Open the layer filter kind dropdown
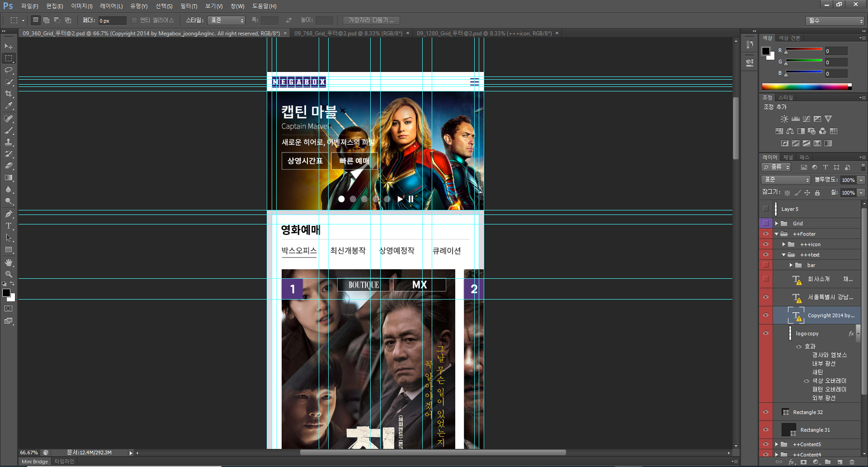This screenshot has width=868, height=467. click(776, 167)
